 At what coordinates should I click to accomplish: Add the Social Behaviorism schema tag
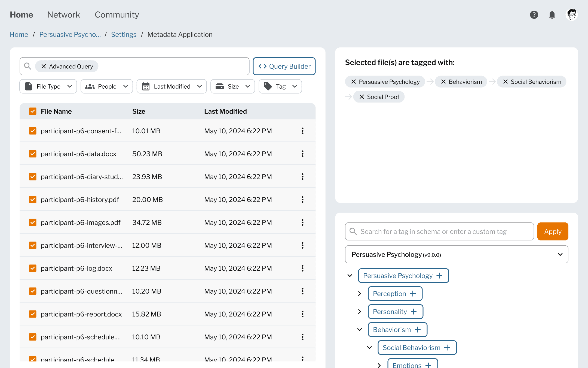447,348
